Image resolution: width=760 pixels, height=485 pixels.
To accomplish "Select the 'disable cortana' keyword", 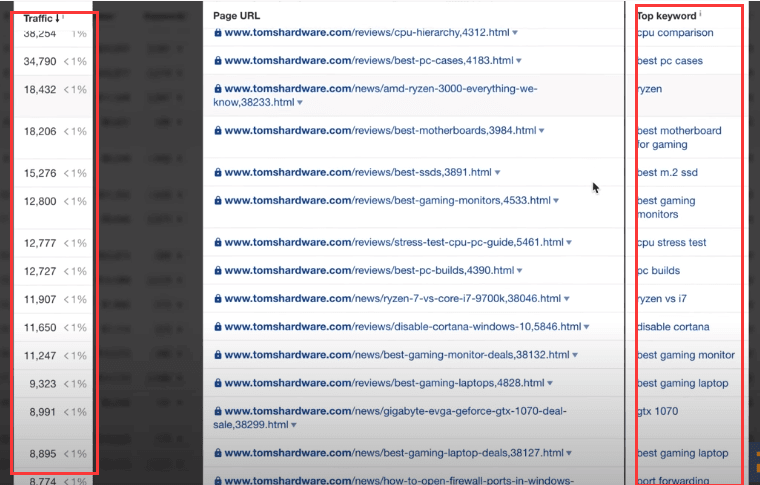I will pyautogui.click(x=673, y=327).
